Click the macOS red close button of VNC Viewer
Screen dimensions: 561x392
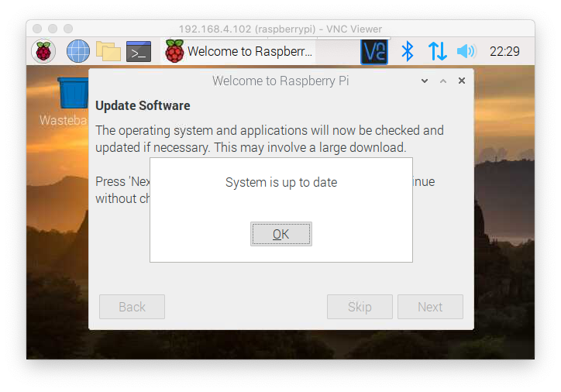[37, 29]
